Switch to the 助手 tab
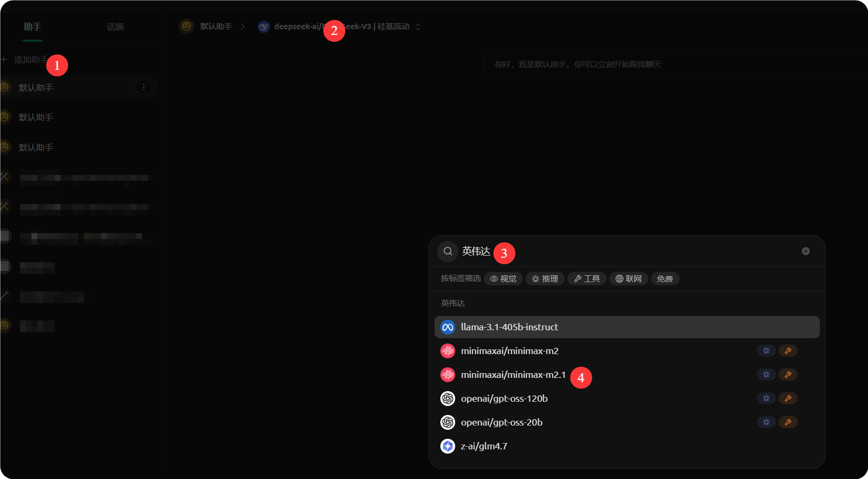The width and height of the screenshot is (868, 479). pos(33,26)
